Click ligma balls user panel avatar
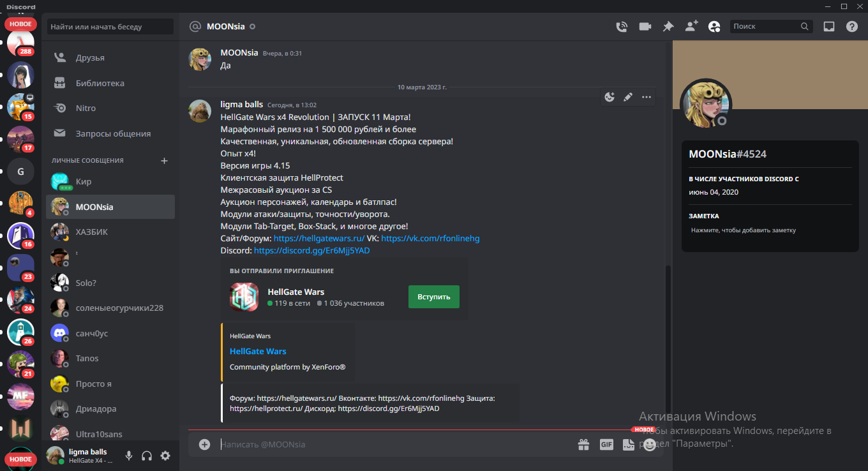Screen dimensions: 868x471 [x=56, y=456]
